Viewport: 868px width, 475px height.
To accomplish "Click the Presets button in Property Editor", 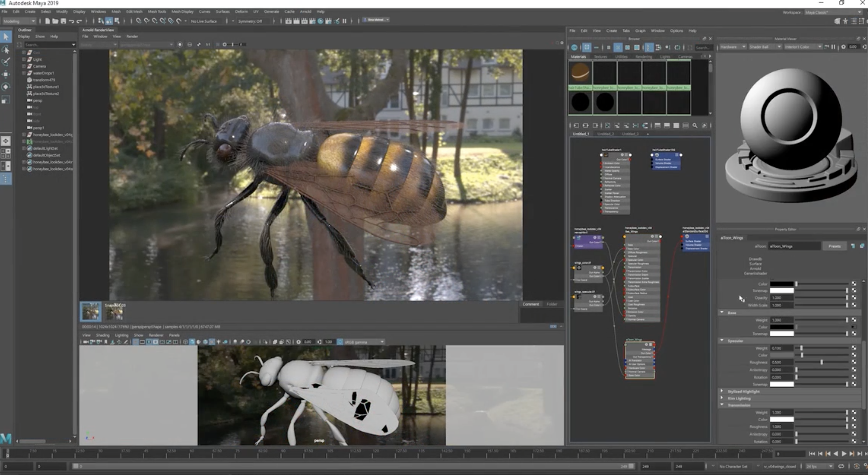I will (x=834, y=246).
